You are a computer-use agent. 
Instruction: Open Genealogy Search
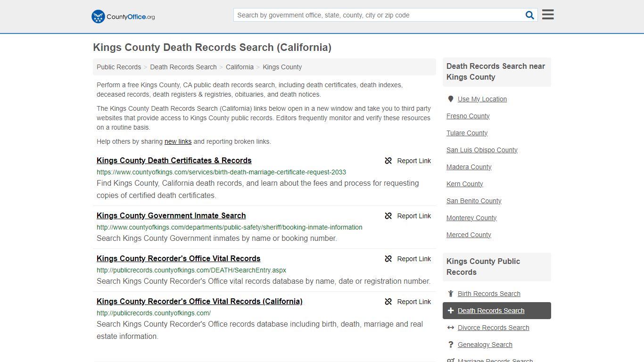pos(485,345)
